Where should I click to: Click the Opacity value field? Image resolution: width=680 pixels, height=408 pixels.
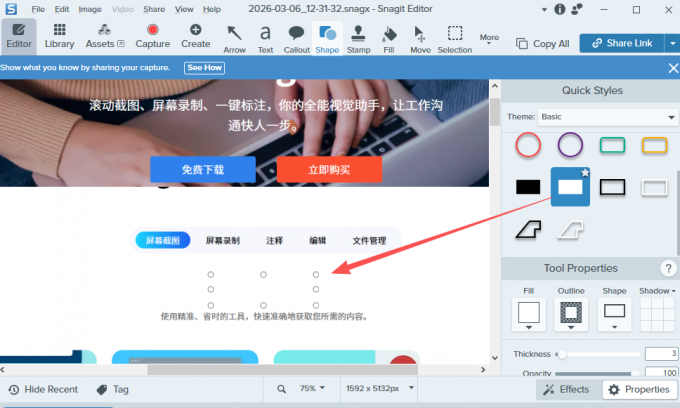(x=661, y=372)
